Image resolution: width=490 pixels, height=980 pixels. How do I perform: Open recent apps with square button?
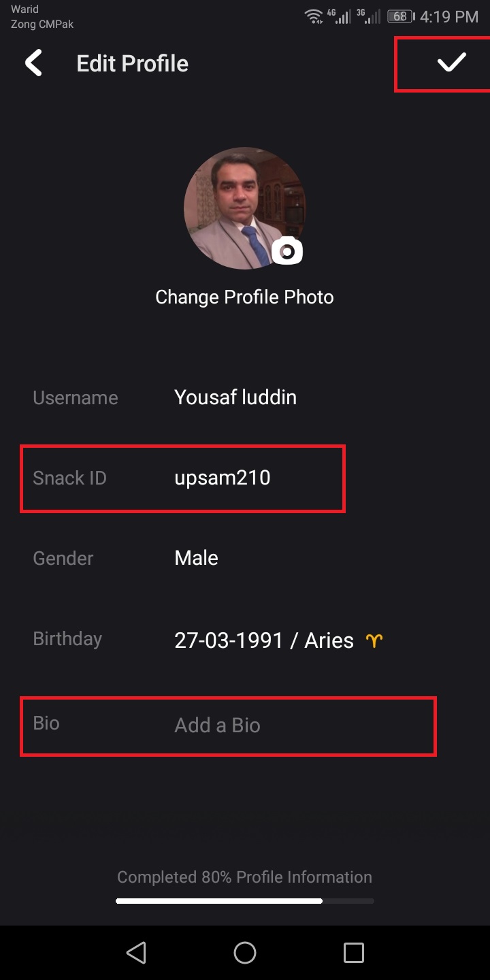point(354,952)
